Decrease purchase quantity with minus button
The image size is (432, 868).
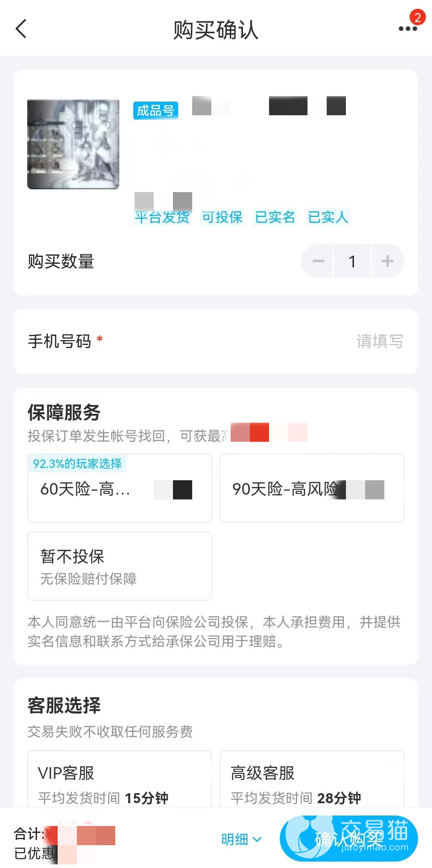(x=318, y=261)
